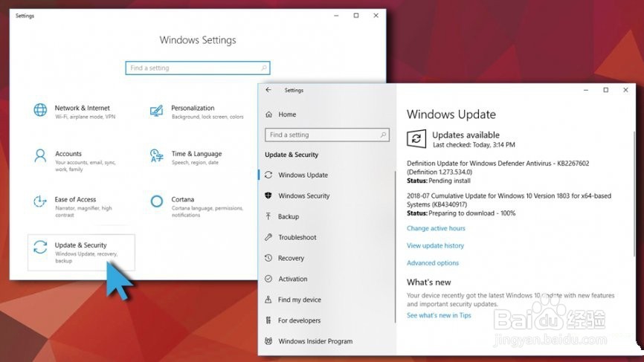The width and height of the screenshot is (644, 362).
Task: Click the Updates available status icon
Action: click(x=416, y=139)
